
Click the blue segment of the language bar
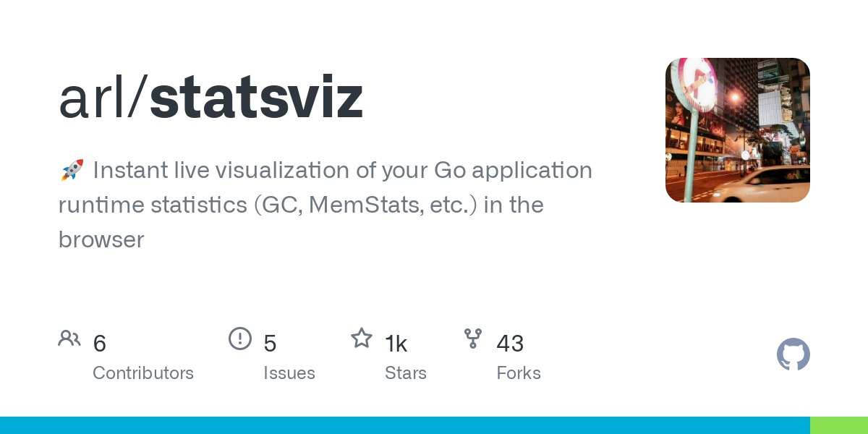[x=405, y=425]
